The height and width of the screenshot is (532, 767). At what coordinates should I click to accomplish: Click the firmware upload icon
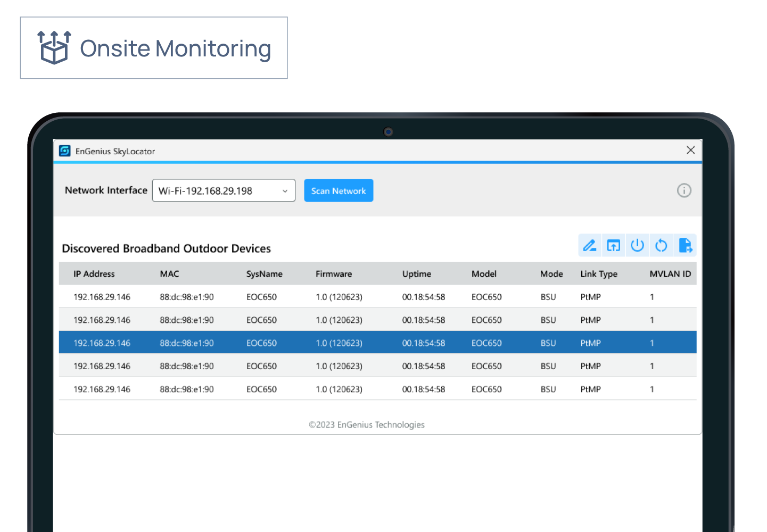tap(613, 245)
